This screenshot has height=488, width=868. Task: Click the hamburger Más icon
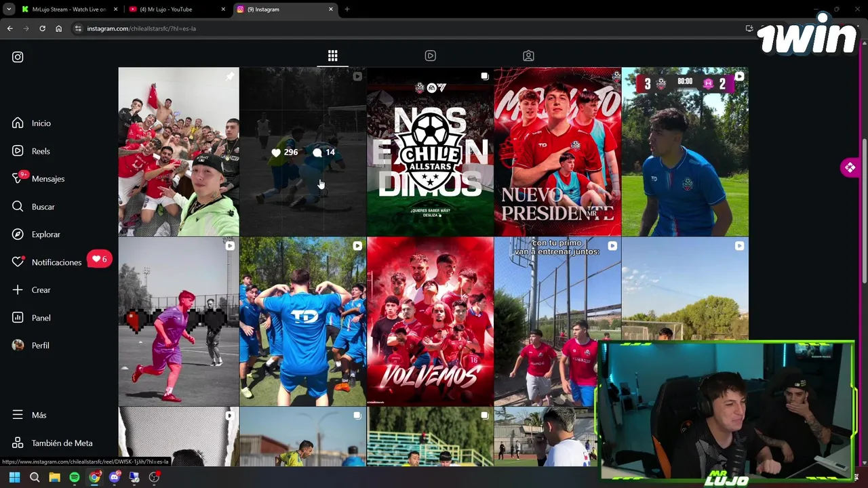[x=18, y=415]
